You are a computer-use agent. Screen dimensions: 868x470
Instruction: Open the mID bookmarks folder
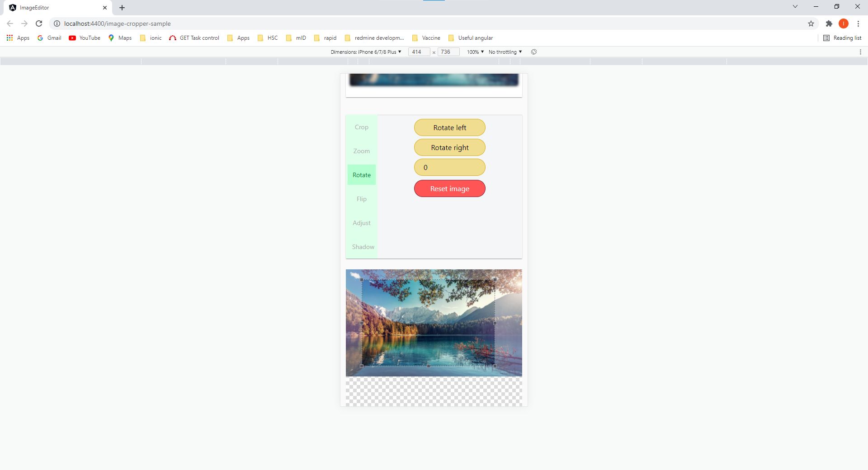296,38
